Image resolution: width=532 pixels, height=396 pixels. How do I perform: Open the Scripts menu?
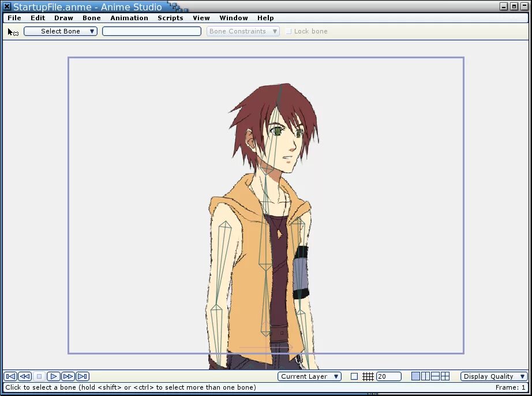click(170, 18)
